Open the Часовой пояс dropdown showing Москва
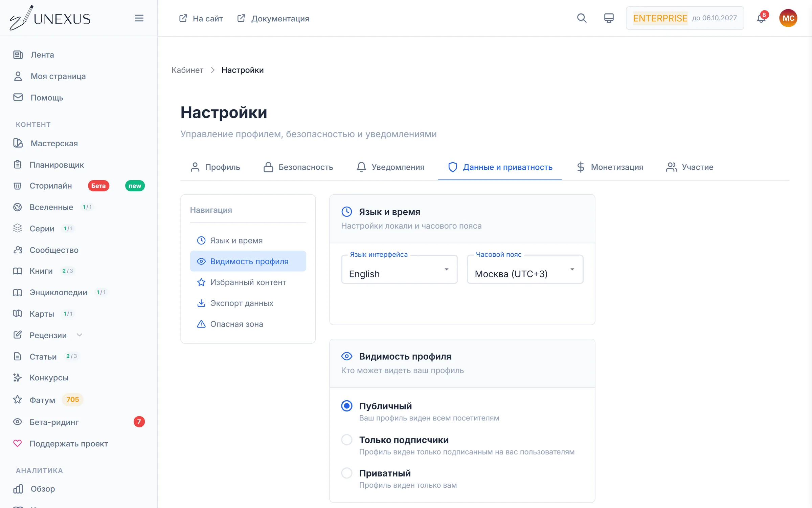The height and width of the screenshot is (508, 812). pyautogui.click(x=525, y=270)
